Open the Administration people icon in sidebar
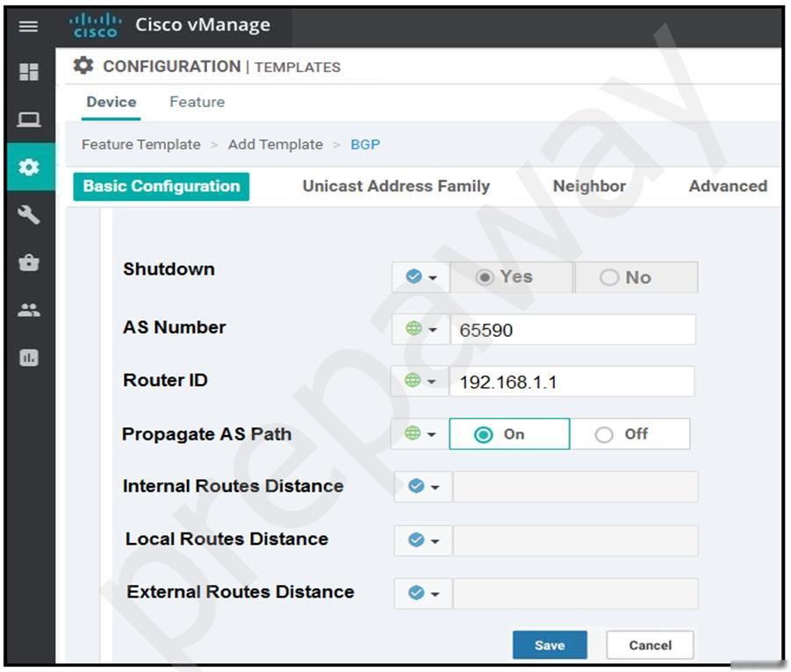Screen dimensions: 791x672 coord(29,310)
